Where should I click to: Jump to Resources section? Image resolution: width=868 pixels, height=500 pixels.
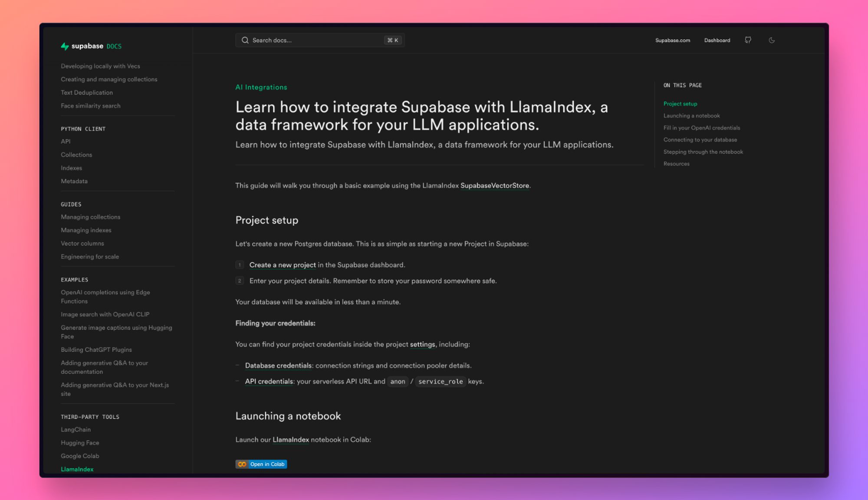point(676,164)
